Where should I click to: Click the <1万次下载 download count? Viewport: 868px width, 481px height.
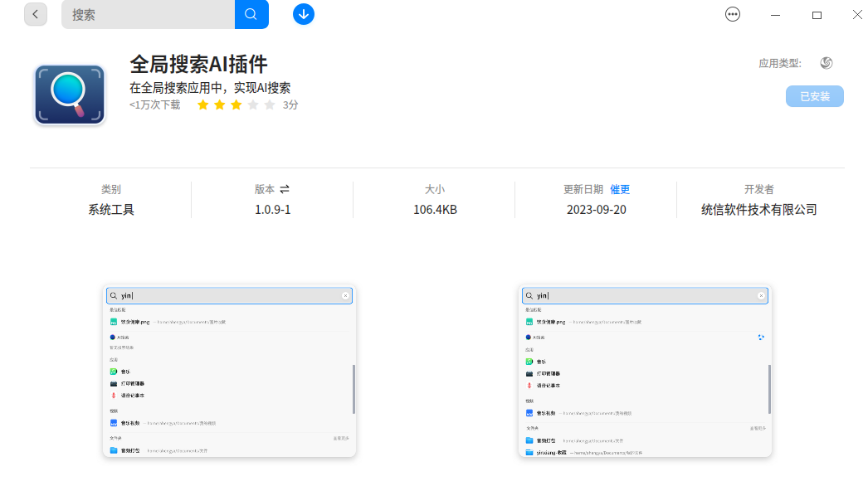pyautogui.click(x=155, y=105)
